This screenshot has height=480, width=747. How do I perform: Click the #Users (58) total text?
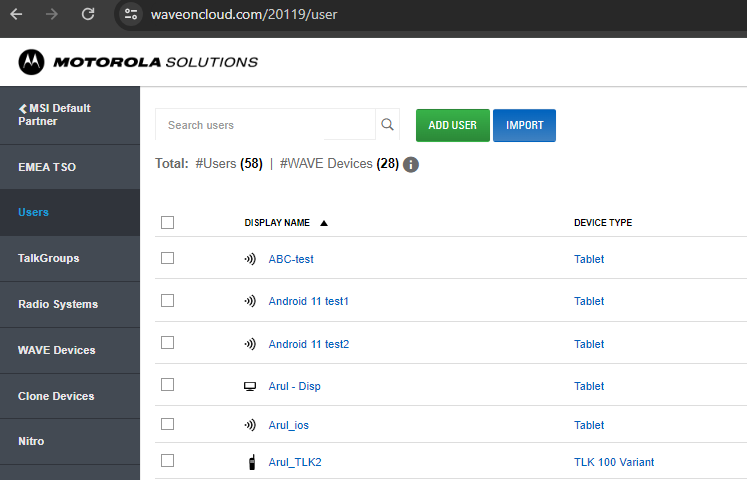tap(229, 164)
